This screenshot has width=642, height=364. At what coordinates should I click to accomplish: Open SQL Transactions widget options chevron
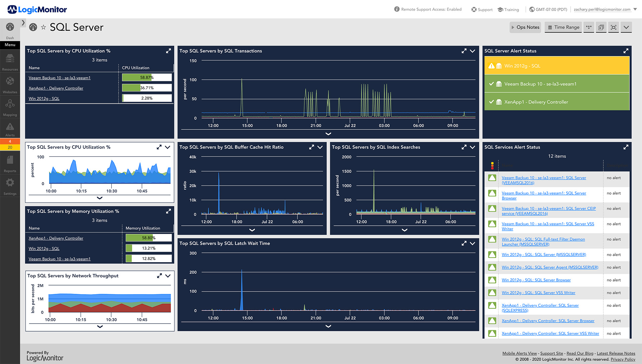[472, 51]
